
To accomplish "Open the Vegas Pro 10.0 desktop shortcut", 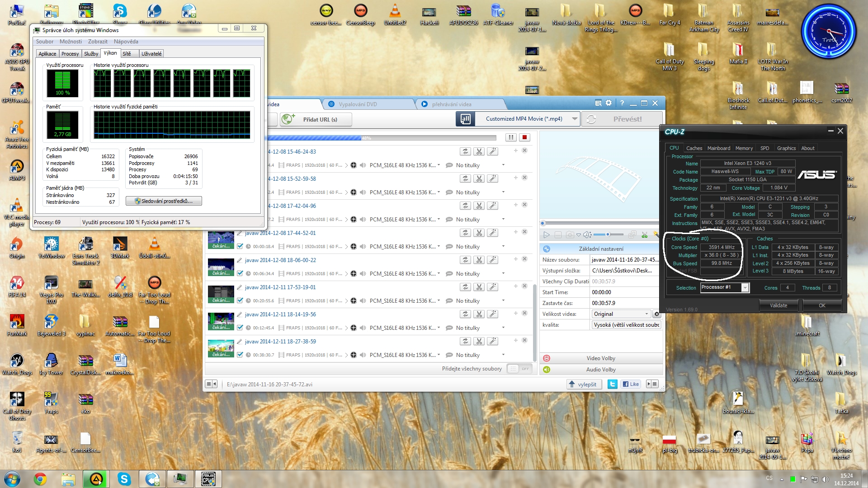I will [51, 289].
